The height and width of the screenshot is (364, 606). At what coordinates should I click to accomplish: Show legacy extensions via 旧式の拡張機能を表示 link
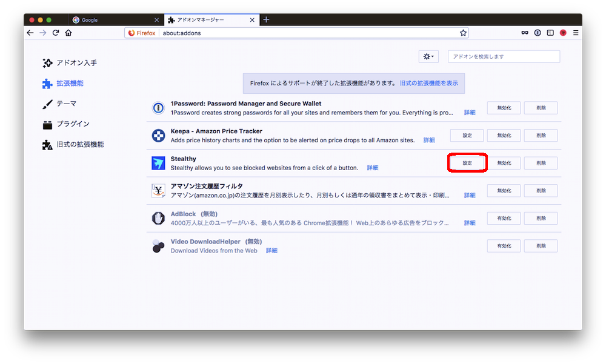(428, 82)
